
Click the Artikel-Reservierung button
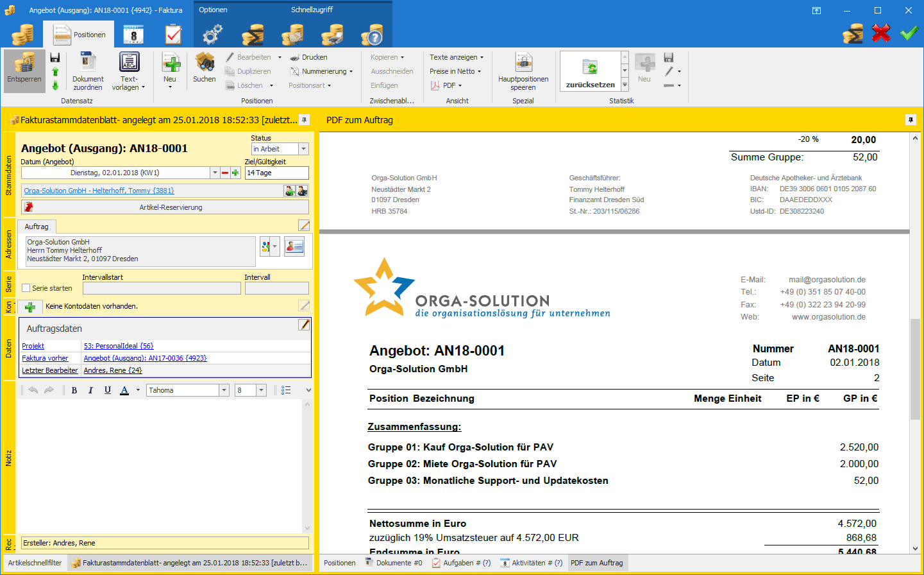pos(165,207)
